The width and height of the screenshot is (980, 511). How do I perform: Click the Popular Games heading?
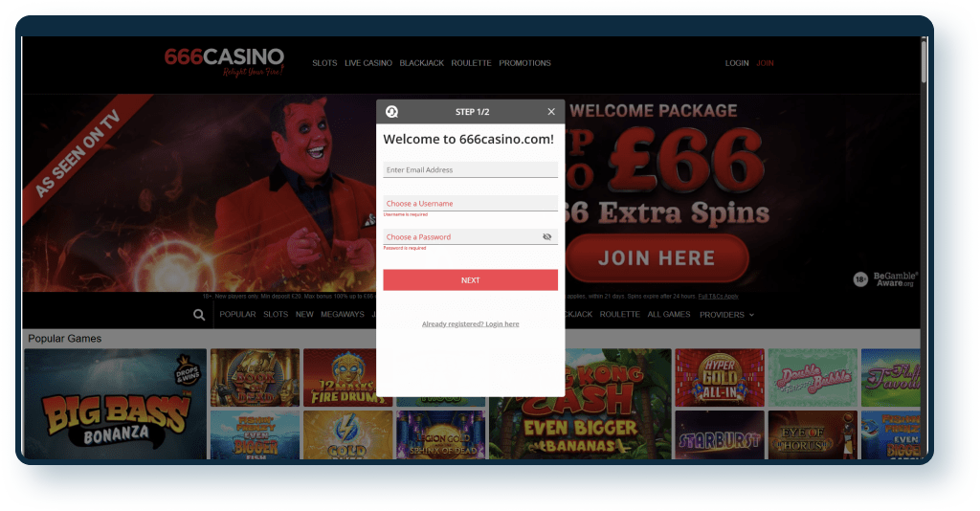64,339
